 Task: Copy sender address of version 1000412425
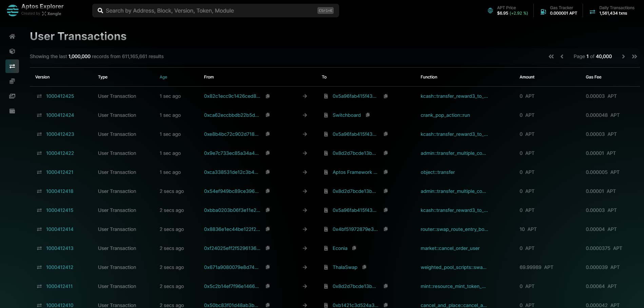268,96
